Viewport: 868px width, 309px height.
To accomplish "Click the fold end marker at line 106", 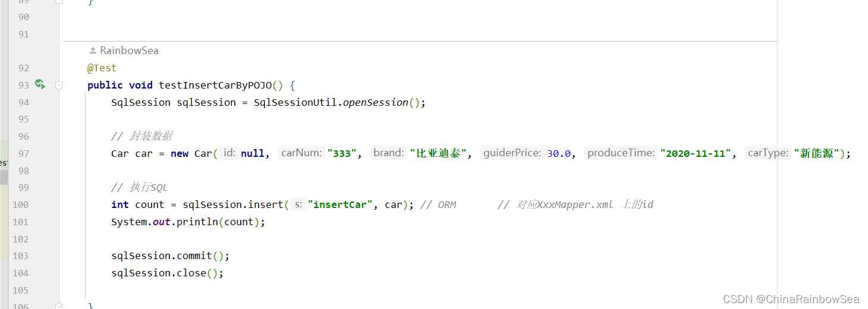I will click(x=59, y=305).
